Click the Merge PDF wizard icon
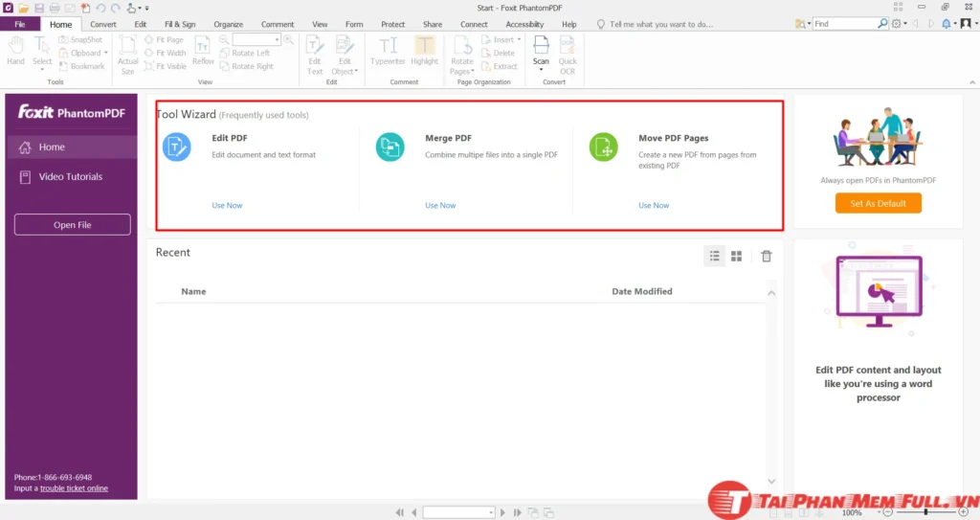This screenshot has height=520, width=980. (x=390, y=147)
